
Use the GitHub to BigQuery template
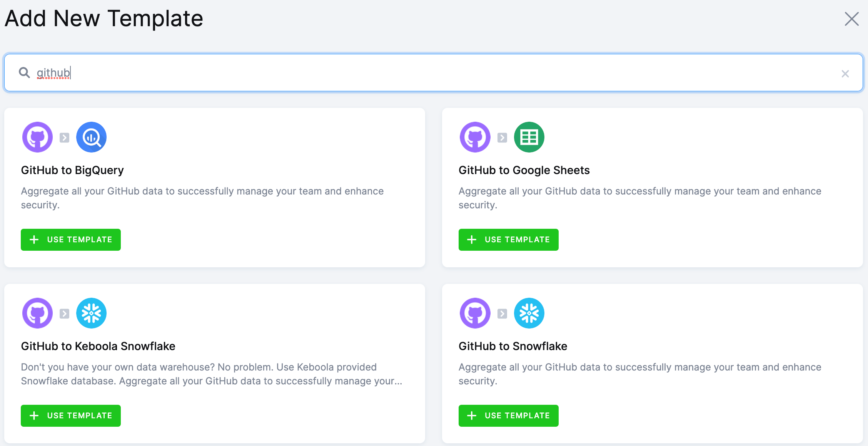[x=71, y=240]
